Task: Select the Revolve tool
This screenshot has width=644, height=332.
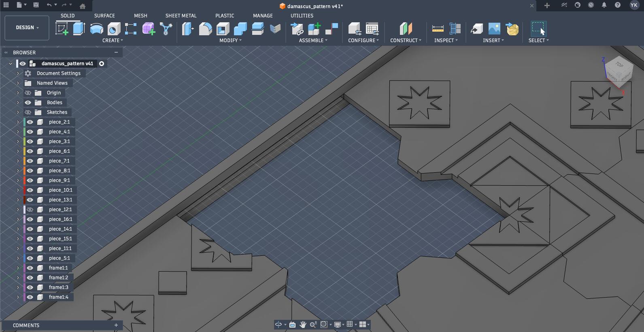Action: point(96,29)
